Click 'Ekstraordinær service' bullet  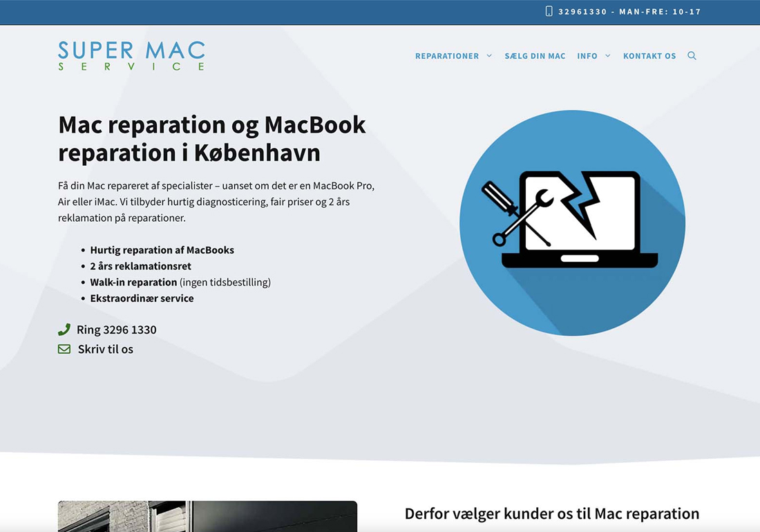[142, 298]
